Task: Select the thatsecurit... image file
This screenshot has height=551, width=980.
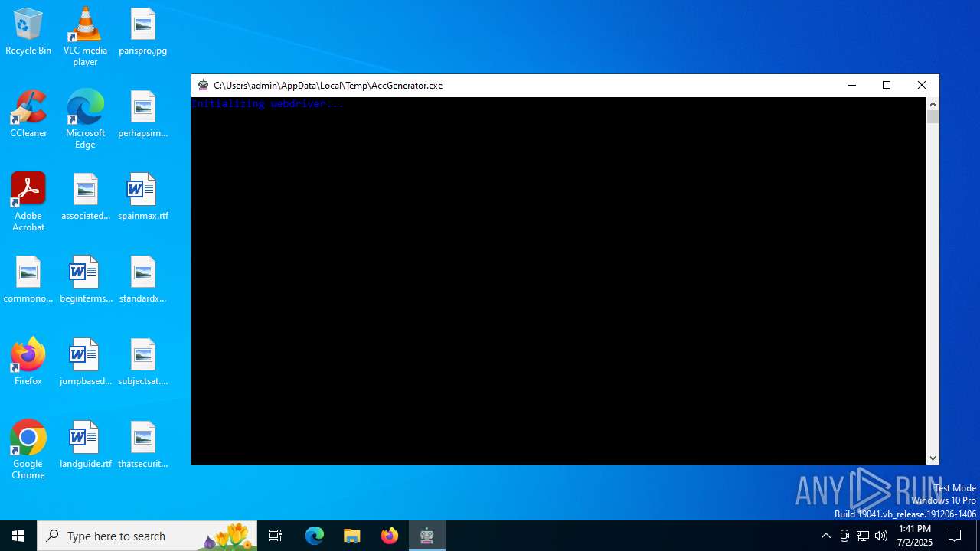Action: pyautogui.click(x=142, y=445)
